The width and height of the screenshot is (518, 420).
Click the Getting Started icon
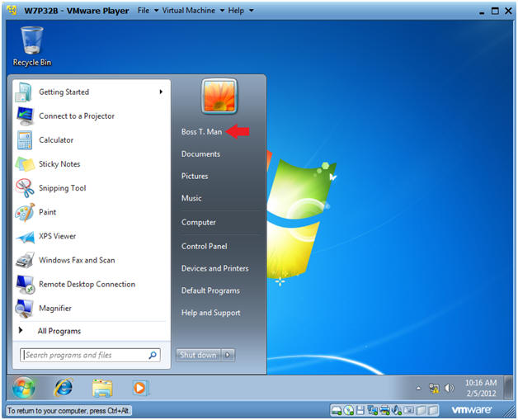coord(24,92)
